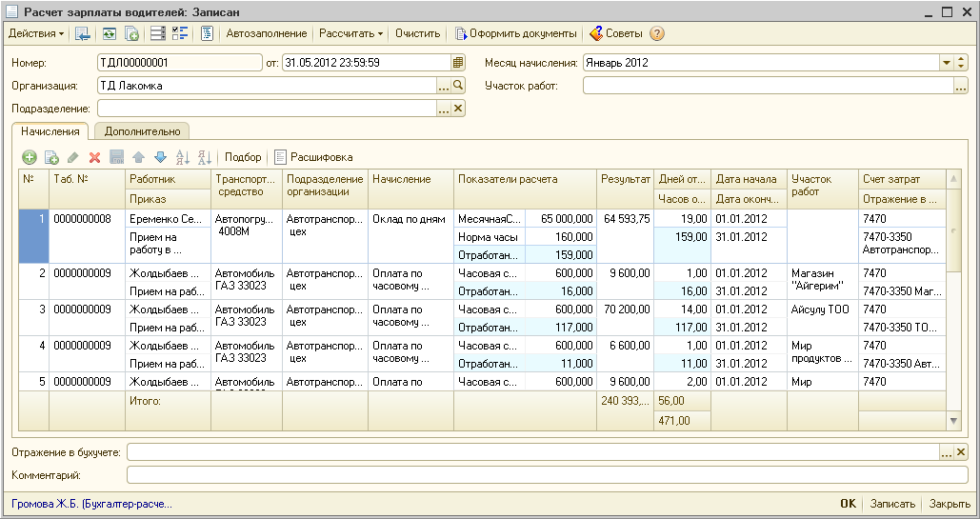Click the green add row icon
Viewport: 980px width, 519px height.
30,157
